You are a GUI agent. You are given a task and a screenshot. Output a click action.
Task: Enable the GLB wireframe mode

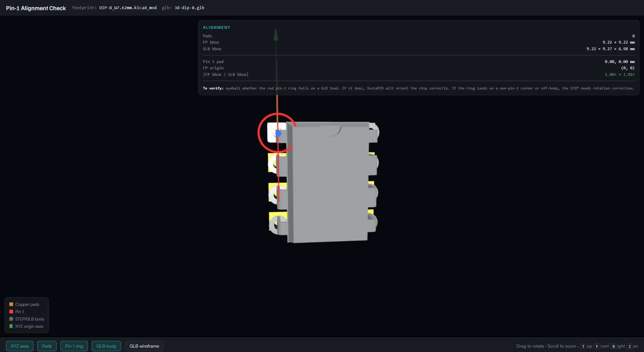coord(144,346)
